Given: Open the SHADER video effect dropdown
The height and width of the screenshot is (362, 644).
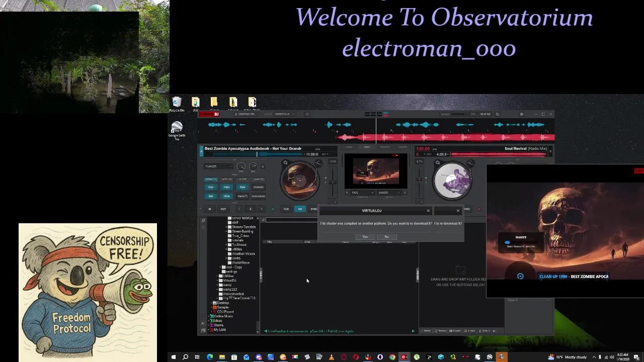Looking at the screenshot, I should click(x=389, y=193).
